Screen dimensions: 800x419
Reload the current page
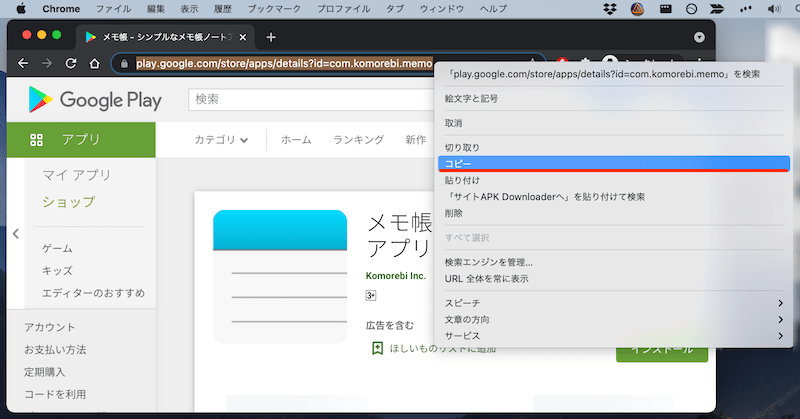(x=71, y=63)
